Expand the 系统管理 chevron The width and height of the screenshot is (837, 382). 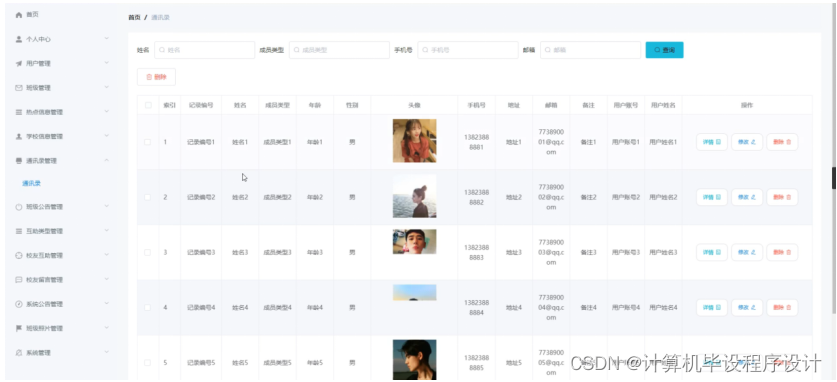pyautogui.click(x=107, y=353)
